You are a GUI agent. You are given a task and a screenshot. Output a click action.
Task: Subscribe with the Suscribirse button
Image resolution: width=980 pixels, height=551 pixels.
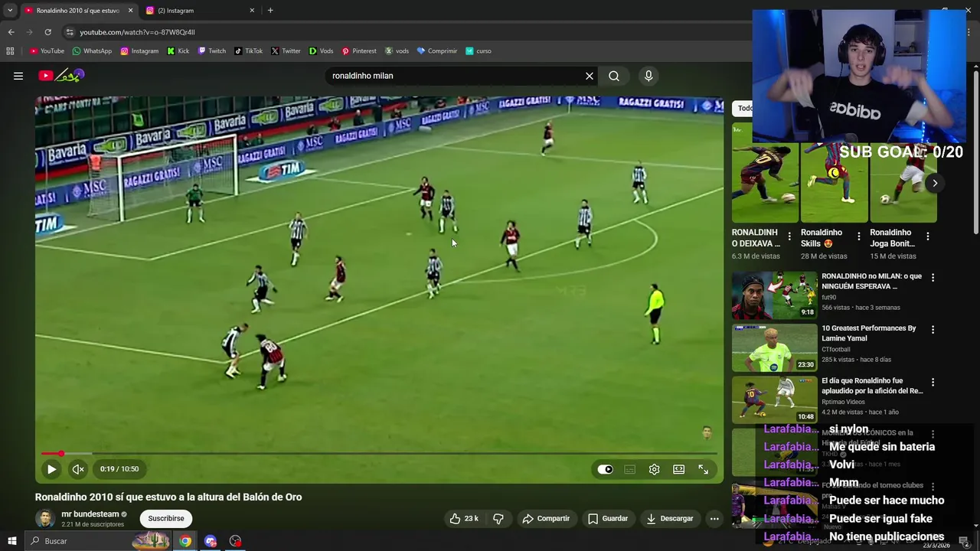166,518
